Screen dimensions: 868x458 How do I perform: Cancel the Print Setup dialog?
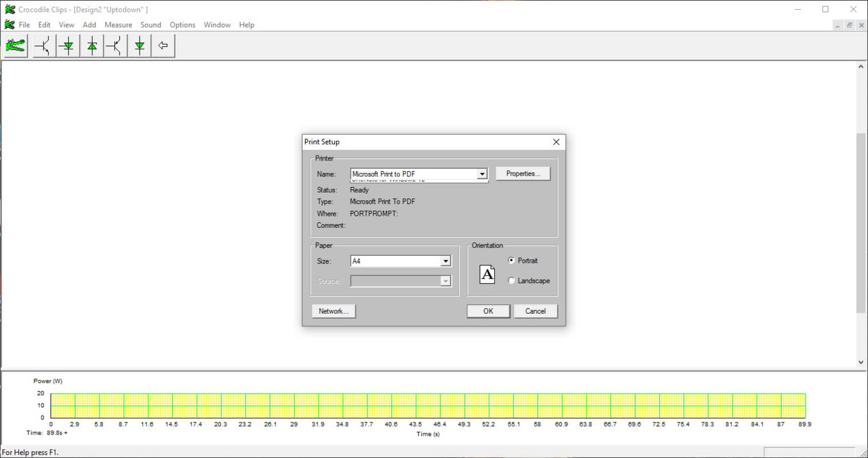pyautogui.click(x=535, y=311)
